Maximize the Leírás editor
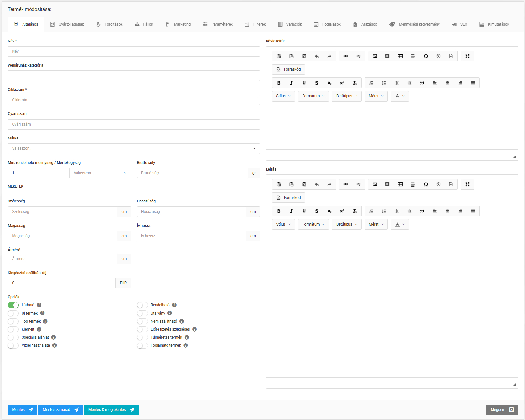This screenshot has height=420, width=525. pyautogui.click(x=467, y=184)
